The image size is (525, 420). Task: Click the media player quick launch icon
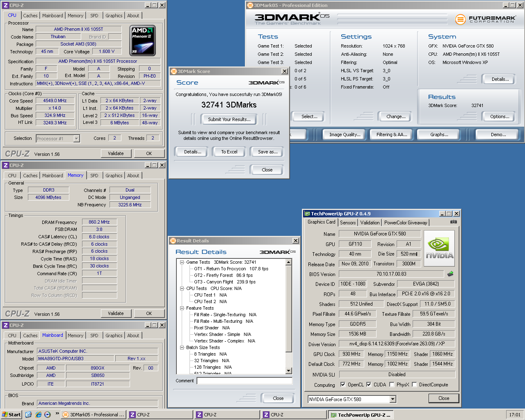click(48, 415)
